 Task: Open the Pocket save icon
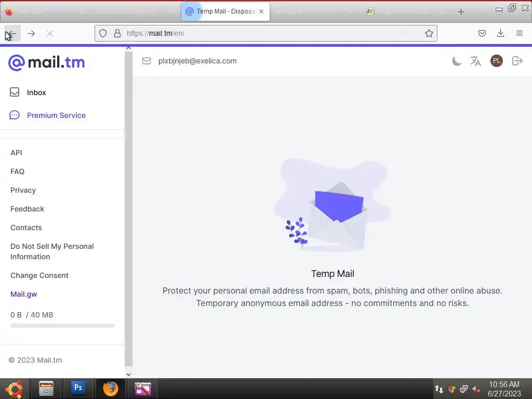[482, 33]
